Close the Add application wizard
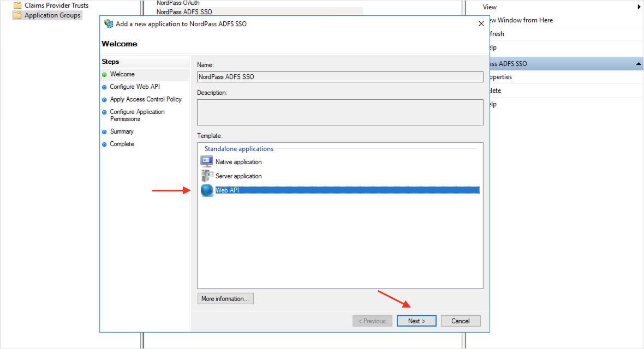 pos(481,24)
